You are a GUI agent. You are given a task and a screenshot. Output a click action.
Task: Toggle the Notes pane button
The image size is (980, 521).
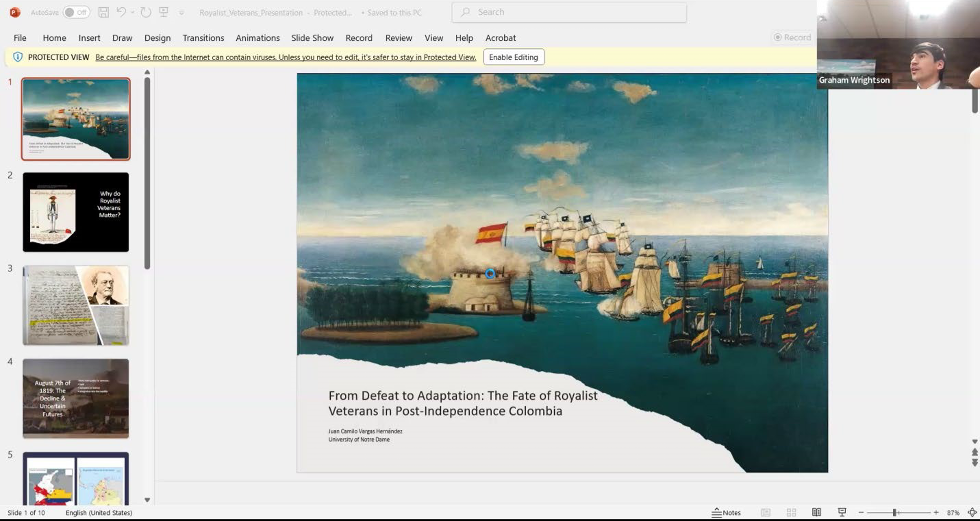(x=726, y=513)
